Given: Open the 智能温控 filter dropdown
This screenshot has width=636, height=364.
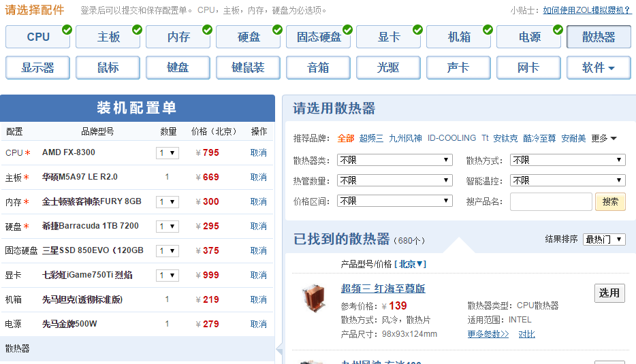Looking at the screenshot, I should [x=568, y=180].
